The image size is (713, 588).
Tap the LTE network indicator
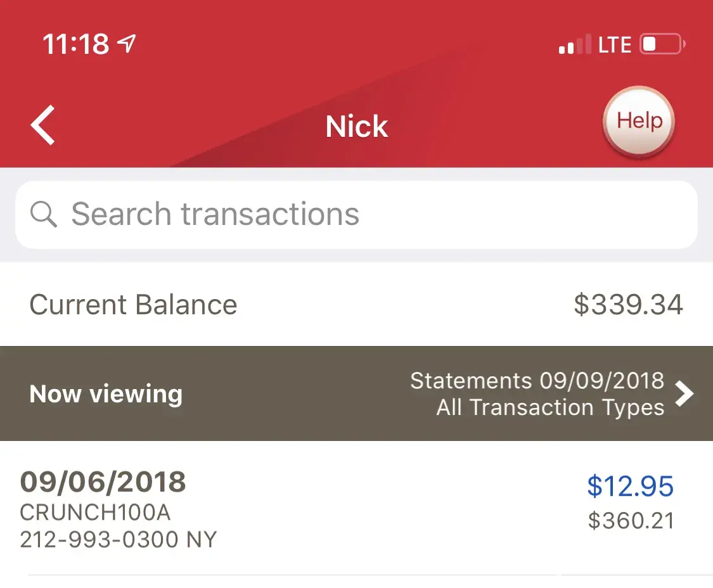(x=615, y=44)
